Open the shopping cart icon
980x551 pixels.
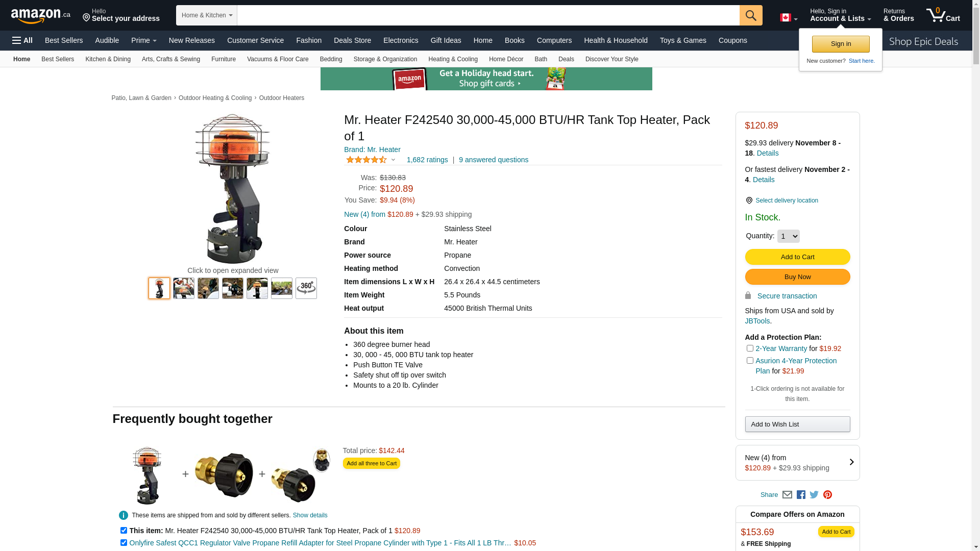pyautogui.click(x=943, y=15)
